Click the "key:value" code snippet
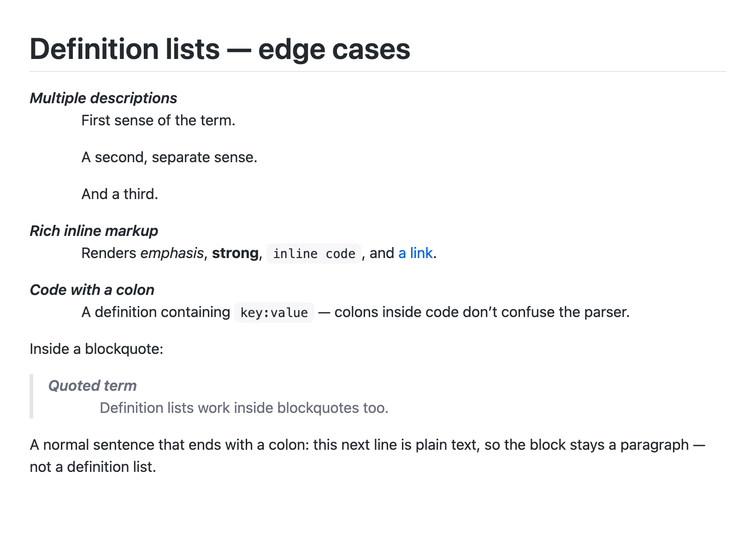 point(274,312)
